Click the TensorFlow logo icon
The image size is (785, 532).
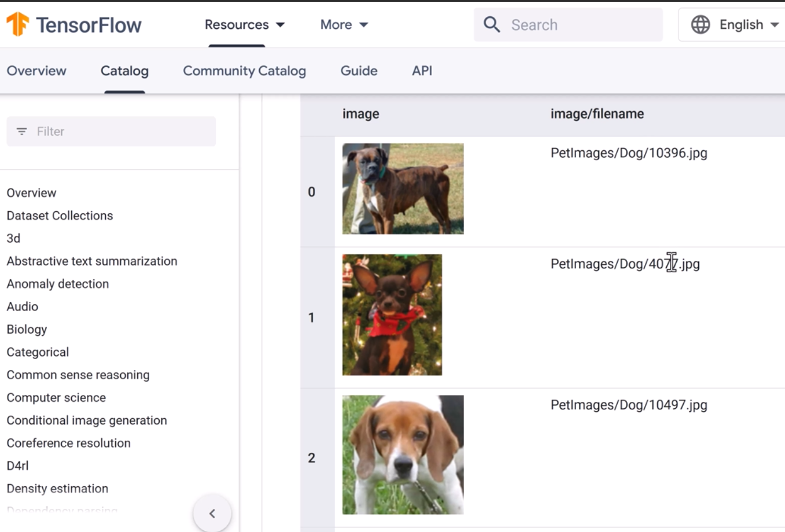click(17, 24)
